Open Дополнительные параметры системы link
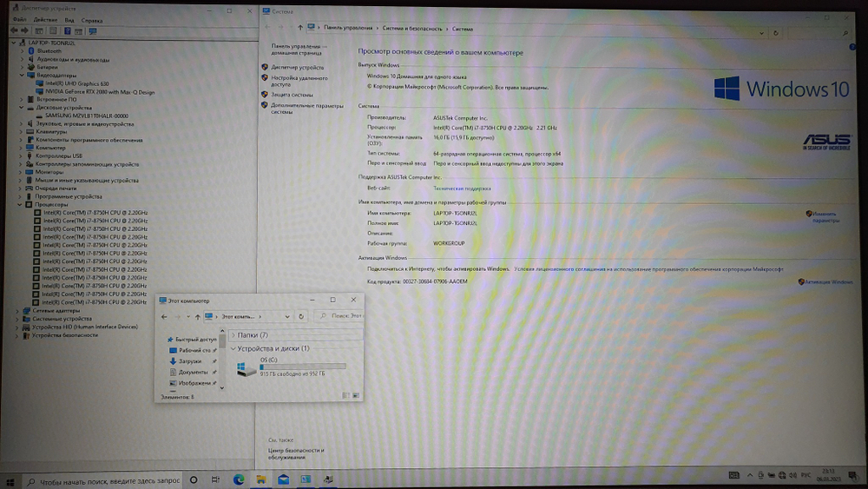The image size is (868, 489). pyautogui.click(x=306, y=109)
